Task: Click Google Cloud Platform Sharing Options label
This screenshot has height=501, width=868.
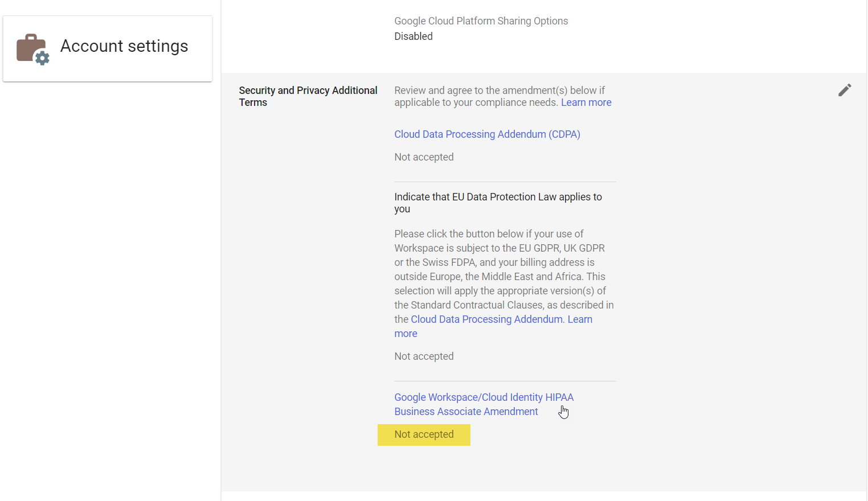Action: pyautogui.click(x=481, y=21)
